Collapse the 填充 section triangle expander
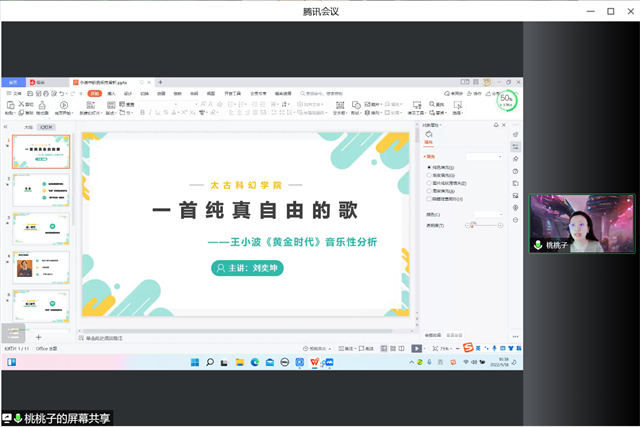This screenshot has width=640, height=427. point(424,157)
